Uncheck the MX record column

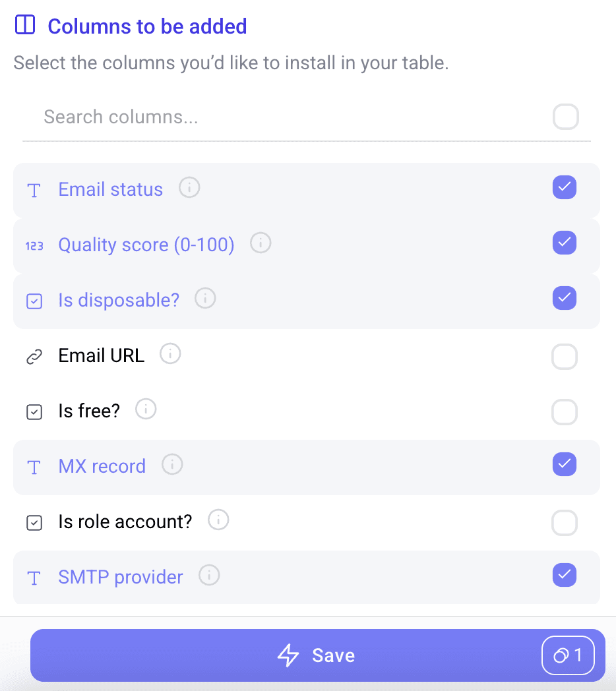pyautogui.click(x=565, y=464)
